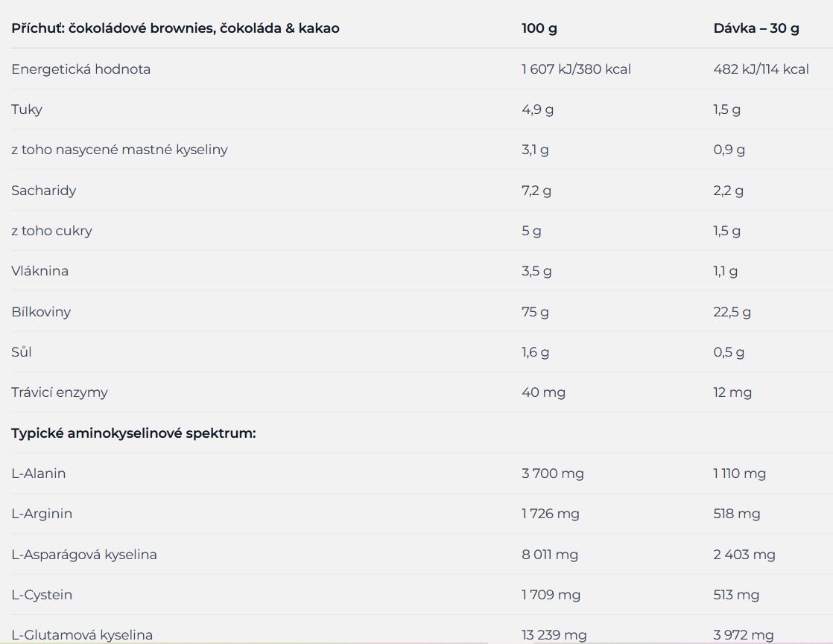Click the 'Typické aminokyselinové spektrum:' heading
The width and height of the screenshot is (833, 644).
pyautogui.click(x=133, y=433)
